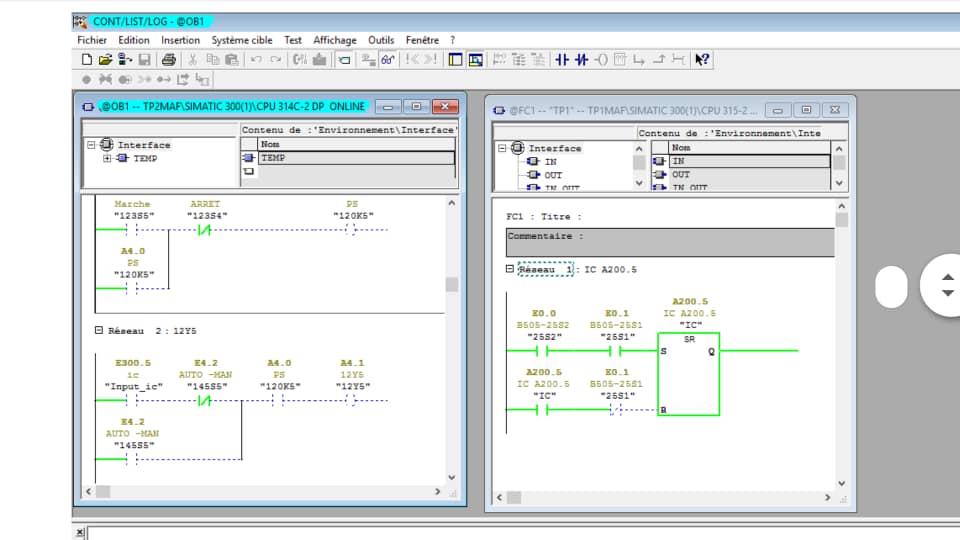Click the FC1 Commentaire field
The width and height of the screenshot is (960, 540).
click(669, 243)
